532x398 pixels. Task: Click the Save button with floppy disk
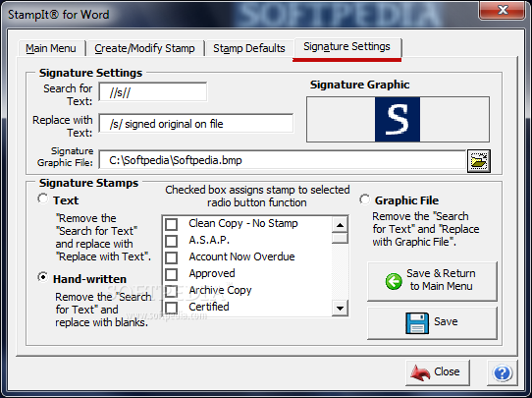click(432, 322)
